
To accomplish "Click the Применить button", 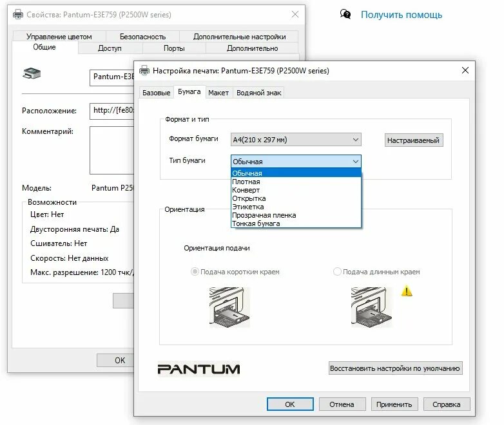I will pyautogui.click(x=394, y=404).
